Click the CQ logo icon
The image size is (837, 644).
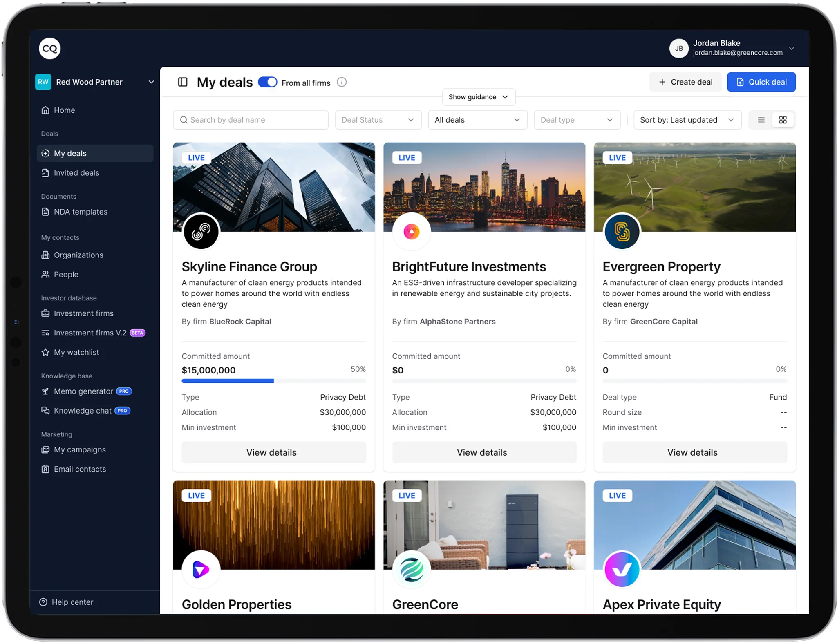49,49
